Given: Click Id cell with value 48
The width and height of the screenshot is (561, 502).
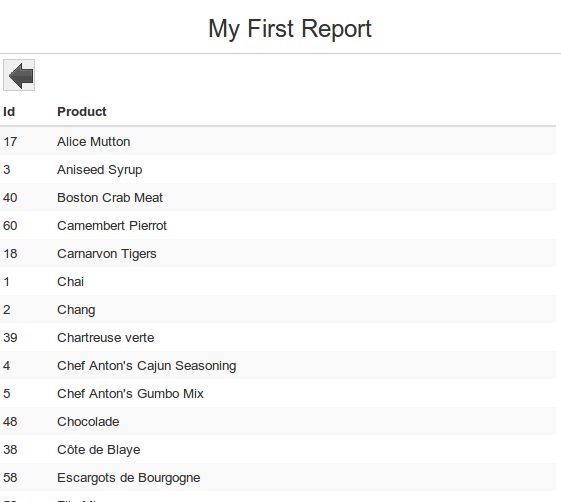Looking at the screenshot, I should coord(10,422).
